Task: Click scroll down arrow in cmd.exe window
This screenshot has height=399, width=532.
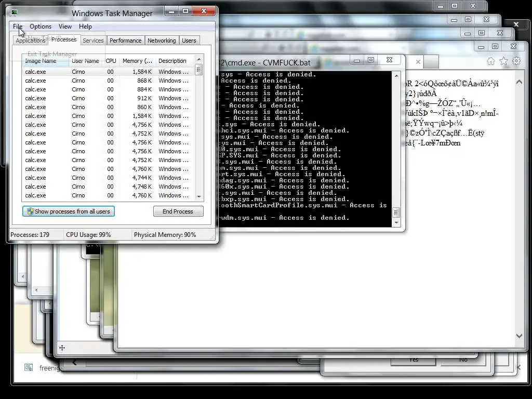Action: (396, 222)
